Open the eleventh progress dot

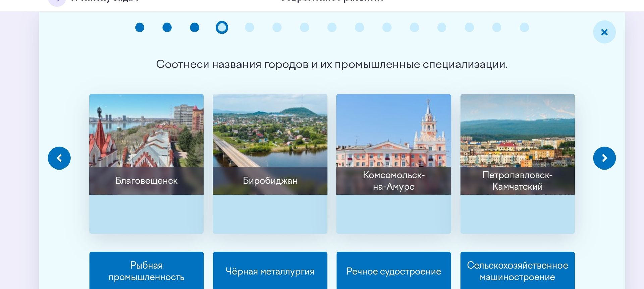point(415,28)
